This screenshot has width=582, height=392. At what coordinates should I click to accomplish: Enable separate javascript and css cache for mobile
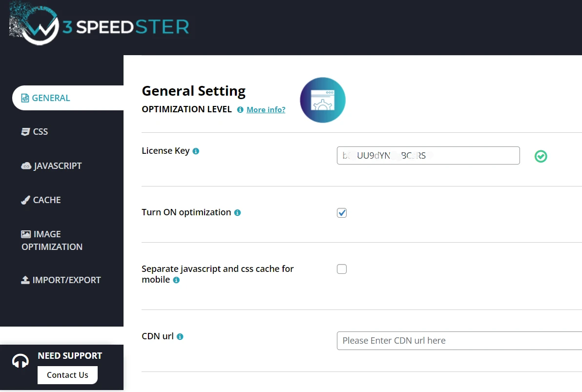click(x=341, y=268)
